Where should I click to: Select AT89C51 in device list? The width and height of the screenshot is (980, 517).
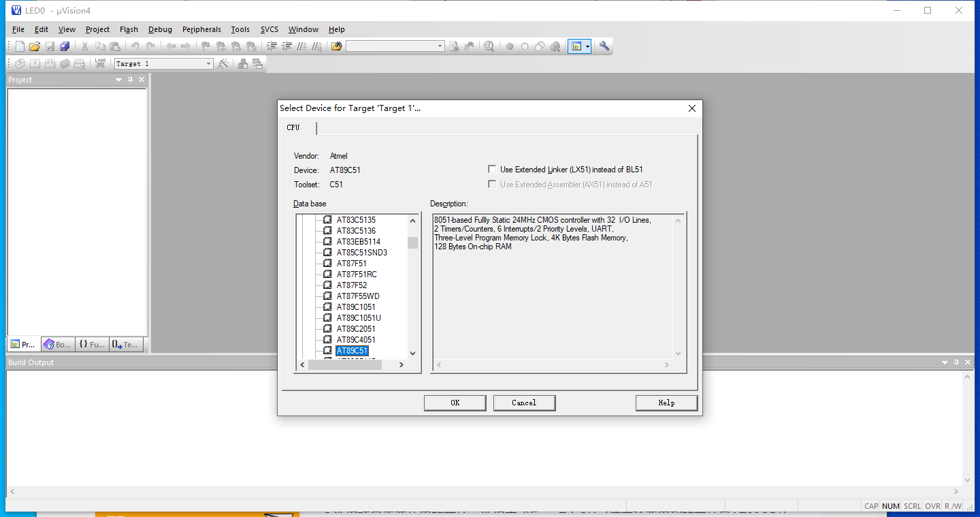[352, 351]
